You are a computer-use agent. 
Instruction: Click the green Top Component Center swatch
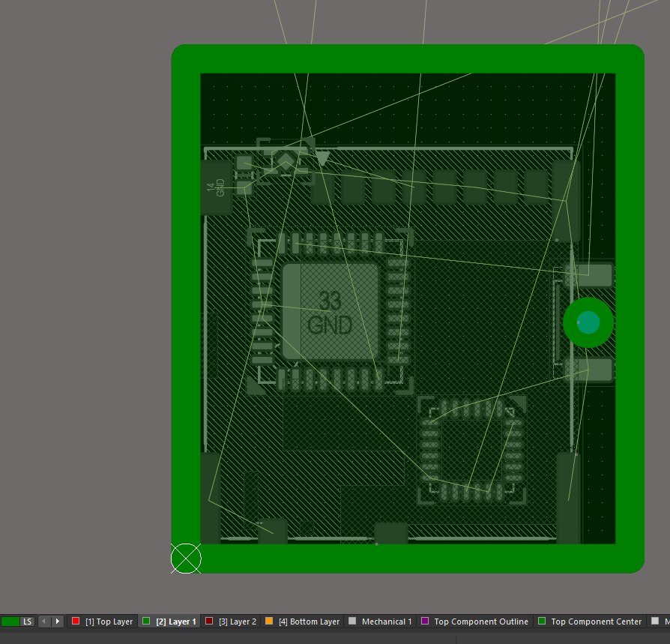541,621
